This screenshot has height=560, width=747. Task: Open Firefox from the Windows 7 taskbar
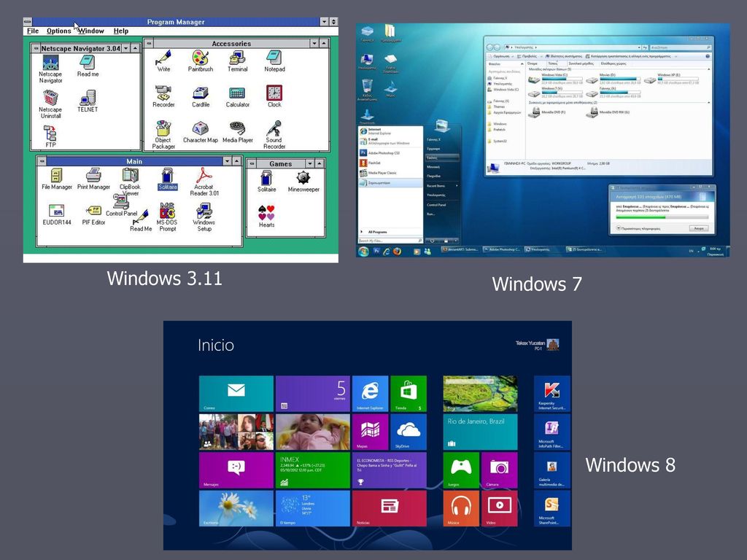tap(397, 251)
